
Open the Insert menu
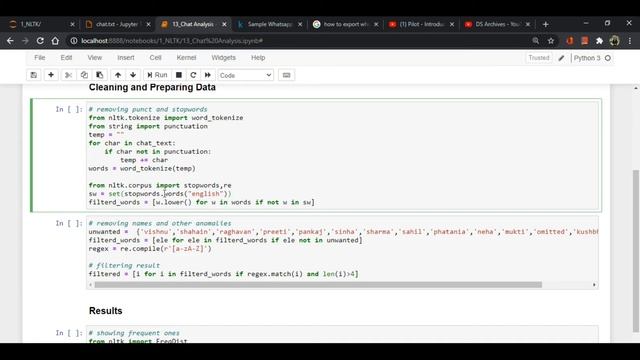126,58
